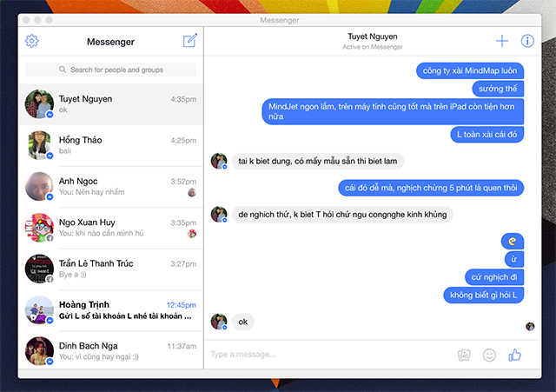Click message bubble 'sướng thế'
This screenshot has width=556, height=392.
(x=498, y=89)
